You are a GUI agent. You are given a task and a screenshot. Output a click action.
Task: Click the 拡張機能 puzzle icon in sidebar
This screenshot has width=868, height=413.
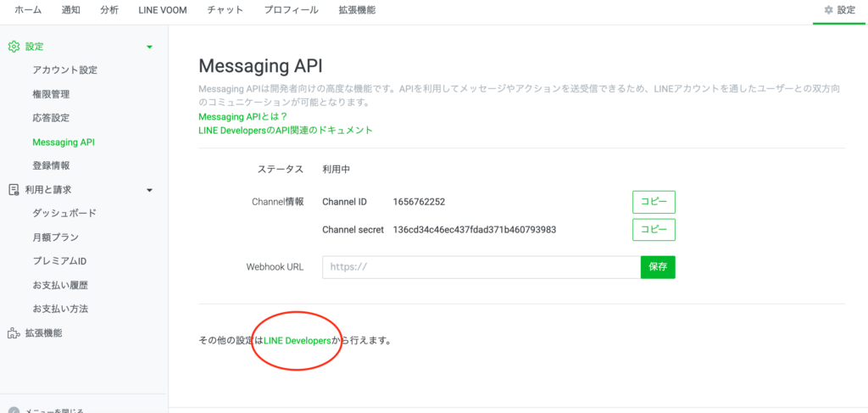click(14, 333)
